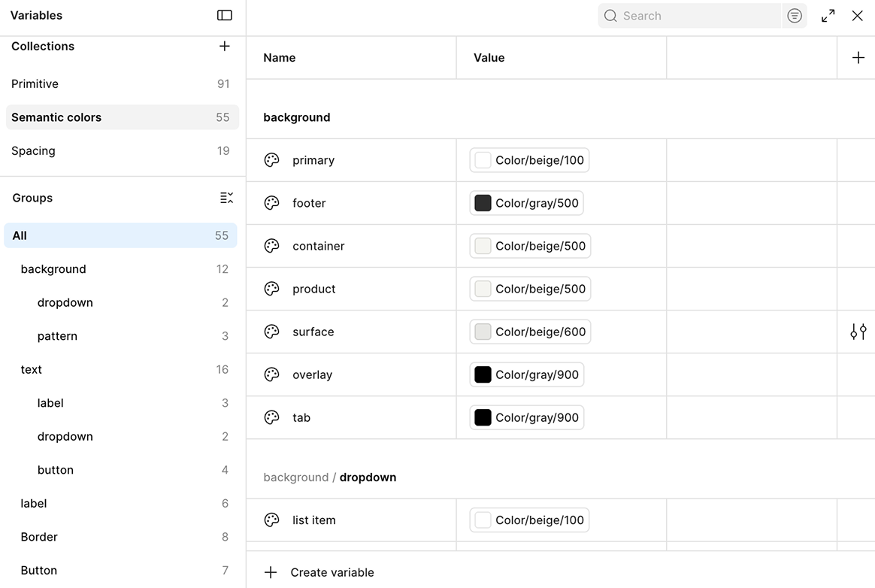Select the Semantic colors collection
This screenshot has width=875, height=588.
123,117
